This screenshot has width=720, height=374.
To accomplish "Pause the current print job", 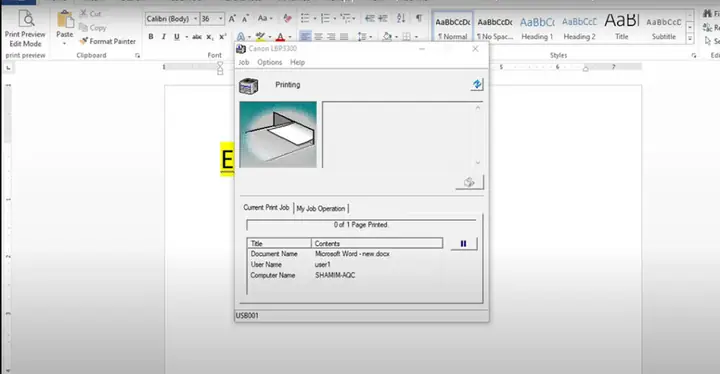I will tap(464, 244).
